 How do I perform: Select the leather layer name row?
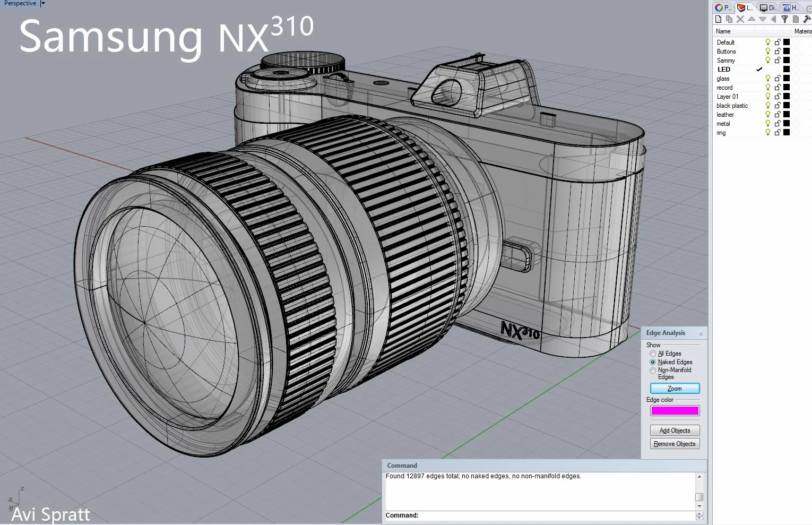point(725,115)
